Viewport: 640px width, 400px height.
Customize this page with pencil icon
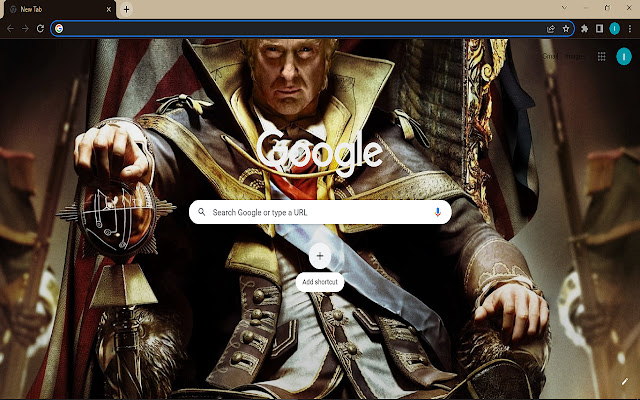624,382
